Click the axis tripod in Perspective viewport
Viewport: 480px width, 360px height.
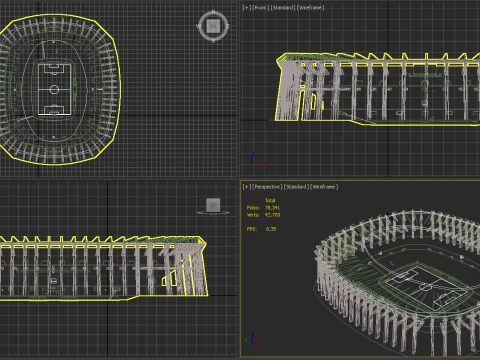pos(253,339)
